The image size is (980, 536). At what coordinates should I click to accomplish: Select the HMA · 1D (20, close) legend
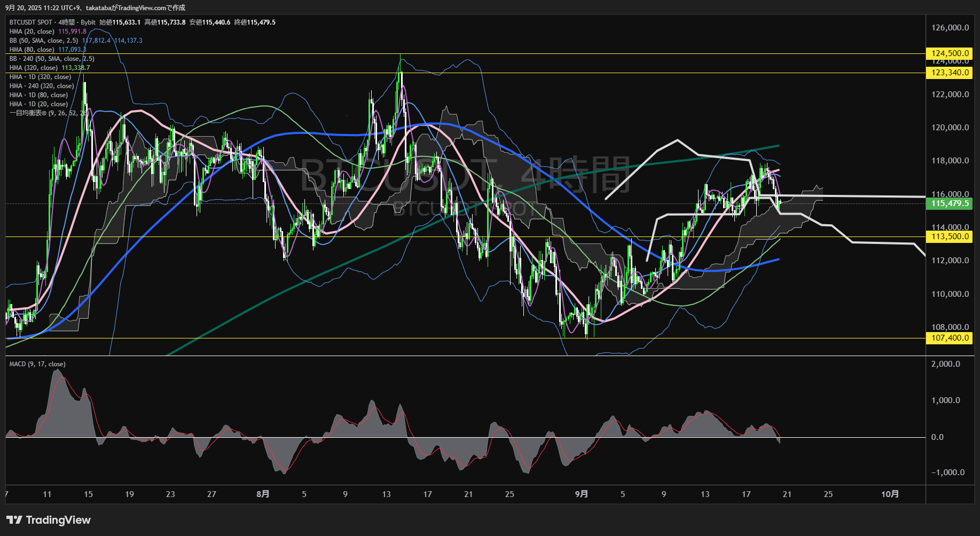tap(38, 104)
